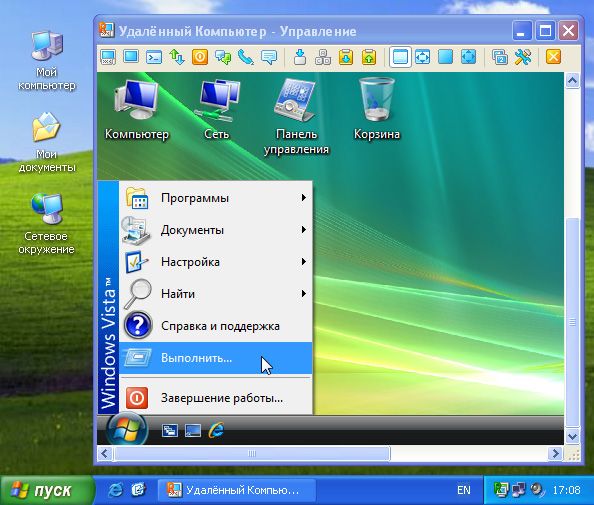Image resolution: width=594 pixels, height=505 pixels.
Task: Open window system menu icon in title bar
Action: point(107,30)
